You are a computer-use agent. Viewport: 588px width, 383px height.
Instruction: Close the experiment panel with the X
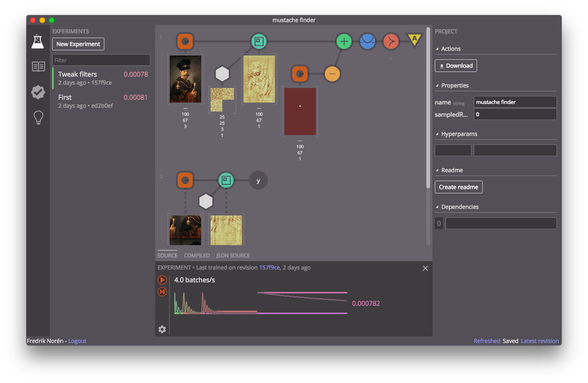[x=425, y=268]
